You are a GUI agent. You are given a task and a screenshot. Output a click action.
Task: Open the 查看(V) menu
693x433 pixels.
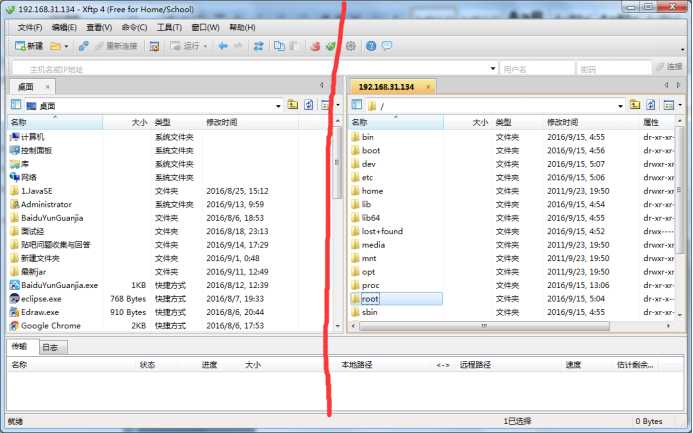pos(99,27)
